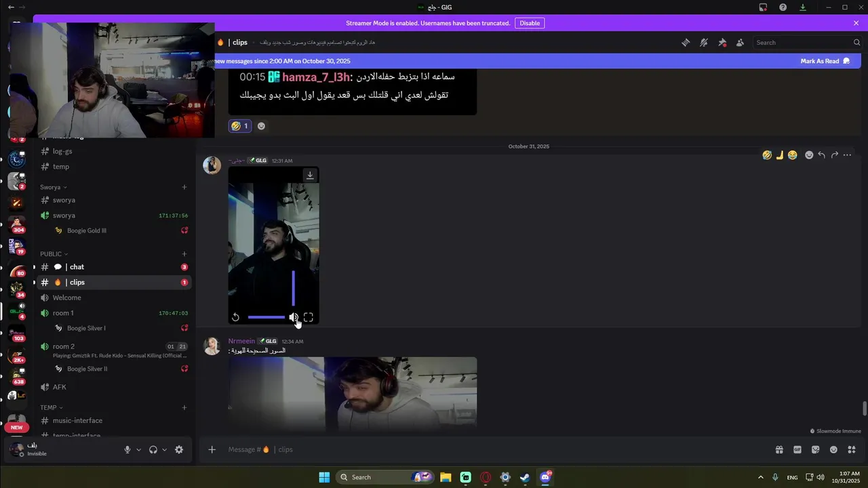Forward the message using forward arrow
The width and height of the screenshot is (868, 488).
[835, 155]
